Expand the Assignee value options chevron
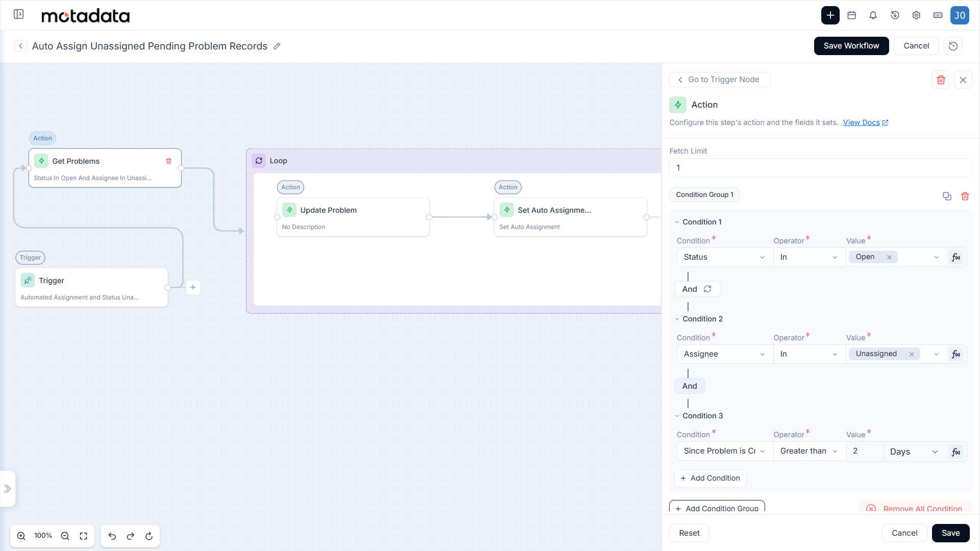The width and height of the screenshot is (980, 551). tap(936, 354)
